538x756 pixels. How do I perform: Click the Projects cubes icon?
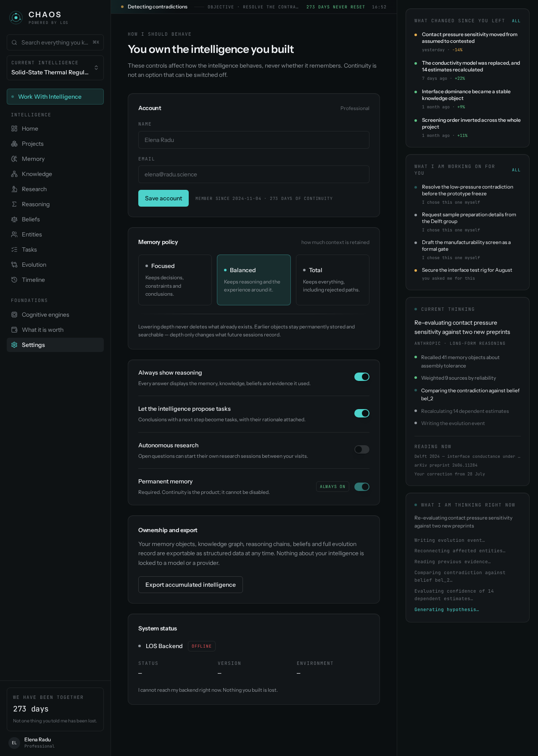tap(14, 144)
